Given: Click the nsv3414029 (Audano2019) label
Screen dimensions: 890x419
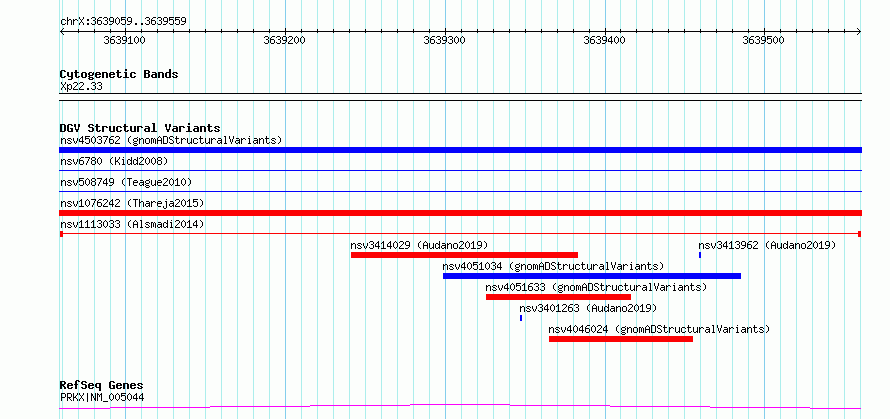Looking at the screenshot, I should (419, 245).
